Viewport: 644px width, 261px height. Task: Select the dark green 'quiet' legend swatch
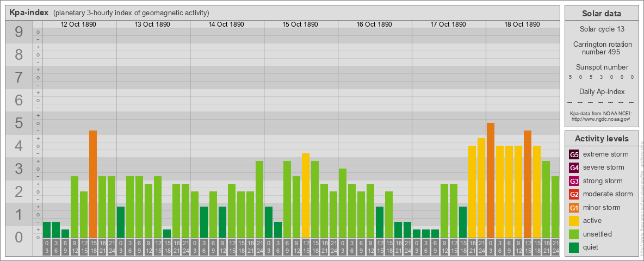pyautogui.click(x=574, y=247)
